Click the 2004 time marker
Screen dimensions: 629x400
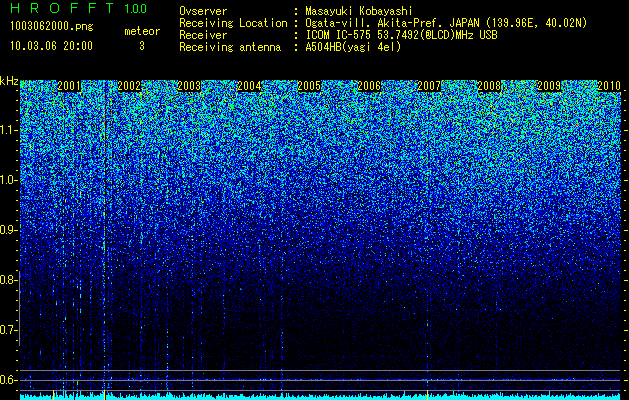point(249,86)
